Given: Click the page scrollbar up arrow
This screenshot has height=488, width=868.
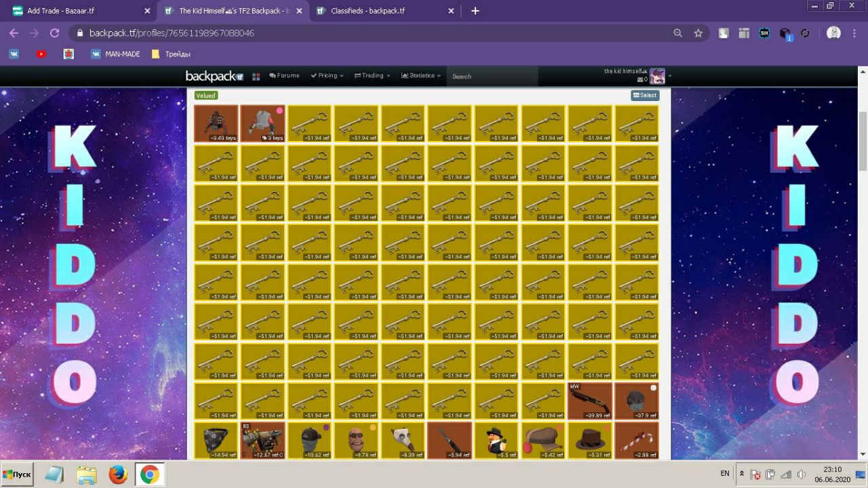Looking at the screenshot, I should (x=863, y=71).
